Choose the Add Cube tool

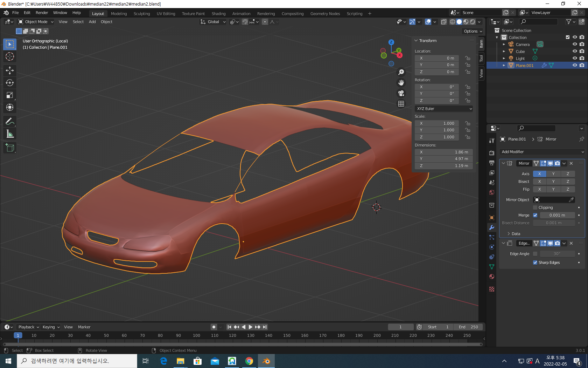10,148
